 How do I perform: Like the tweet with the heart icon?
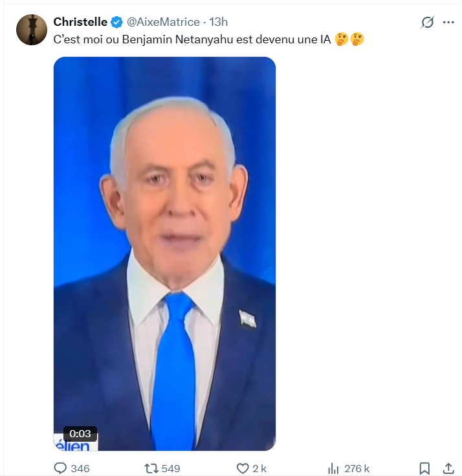coord(243,468)
